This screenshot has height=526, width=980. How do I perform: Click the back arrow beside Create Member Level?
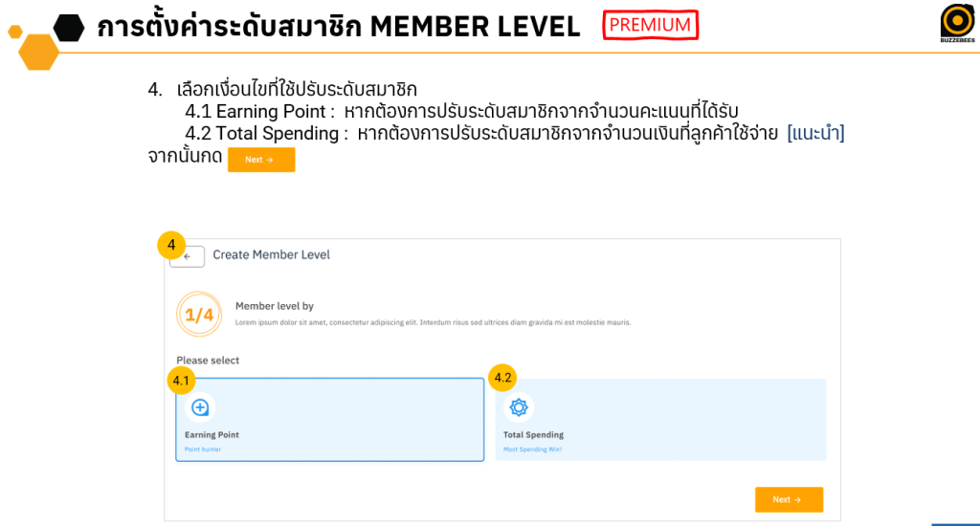click(188, 256)
